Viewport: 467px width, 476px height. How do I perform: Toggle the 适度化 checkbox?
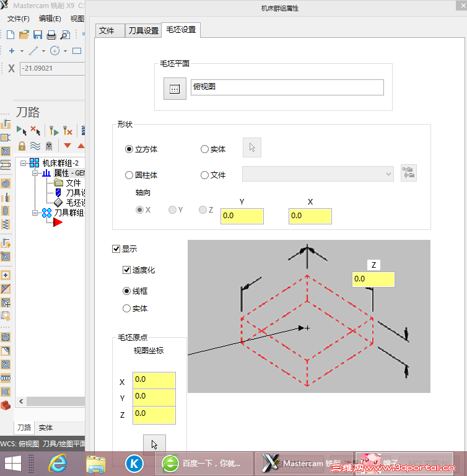[126, 270]
